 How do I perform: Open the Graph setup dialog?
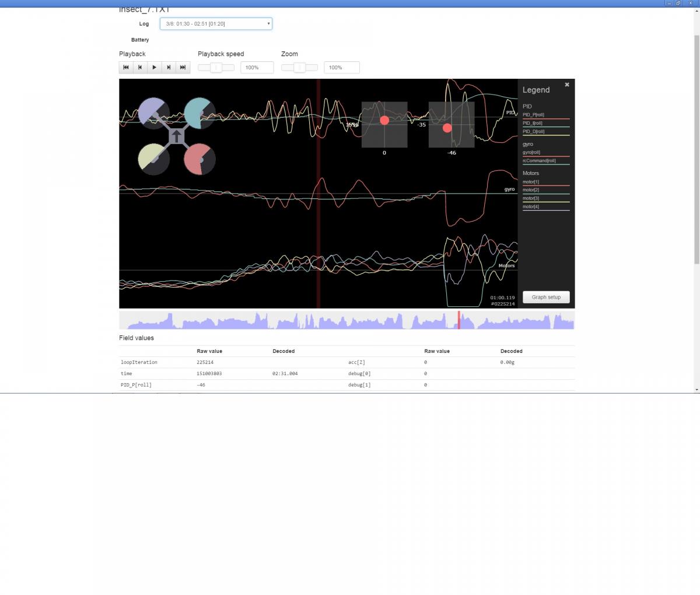546,297
